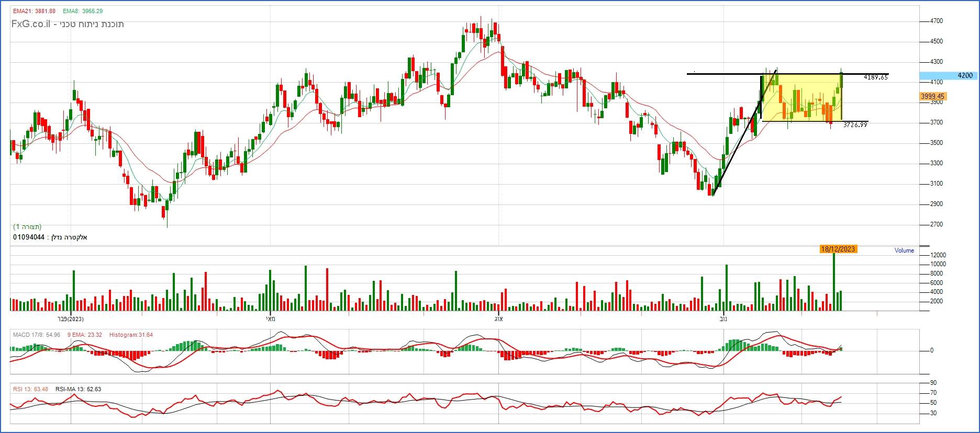Click the Volume panel label
Screen dimensions: 980x433
904,250
